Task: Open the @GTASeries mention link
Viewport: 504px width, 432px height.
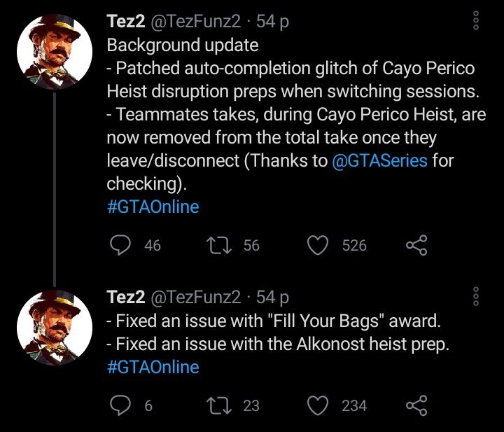Action: (x=379, y=160)
